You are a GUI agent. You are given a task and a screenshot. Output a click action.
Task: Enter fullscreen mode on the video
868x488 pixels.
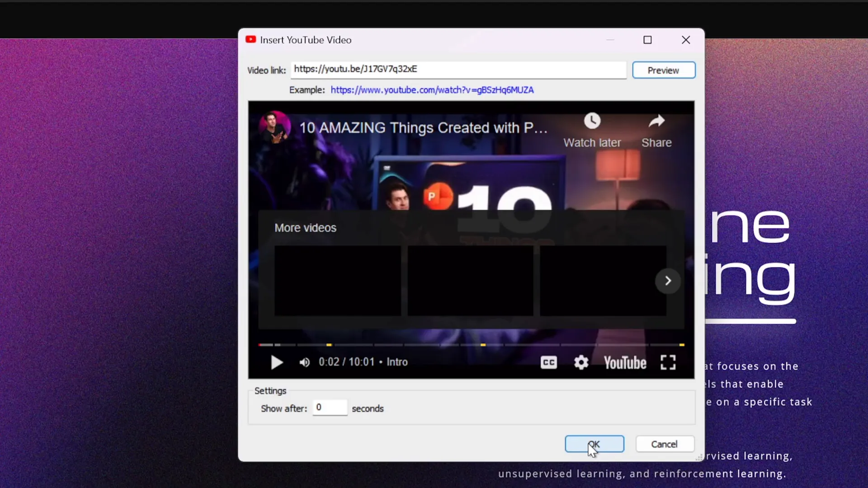tap(668, 362)
